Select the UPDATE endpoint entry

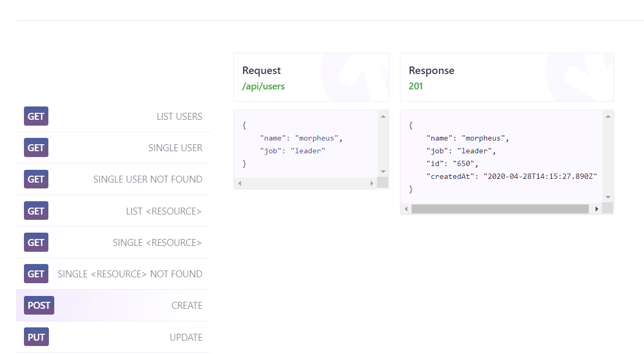click(x=186, y=336)
